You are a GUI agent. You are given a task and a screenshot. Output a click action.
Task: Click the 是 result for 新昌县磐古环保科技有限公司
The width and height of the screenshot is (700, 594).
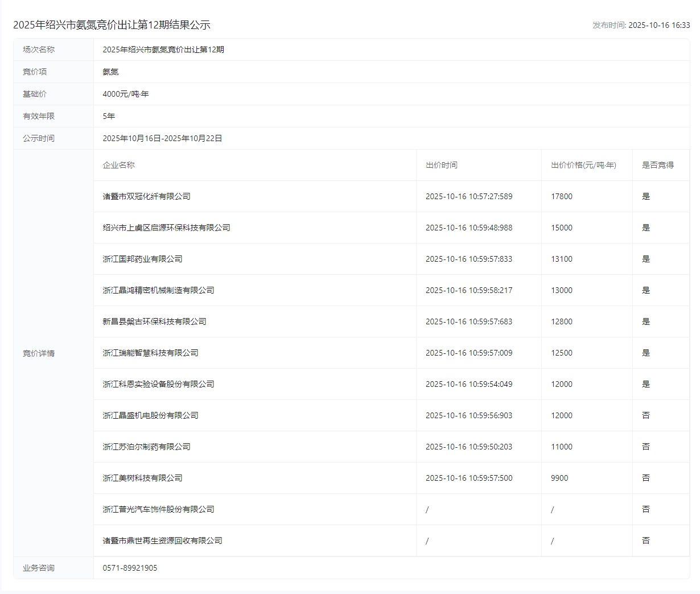(645, 321)
